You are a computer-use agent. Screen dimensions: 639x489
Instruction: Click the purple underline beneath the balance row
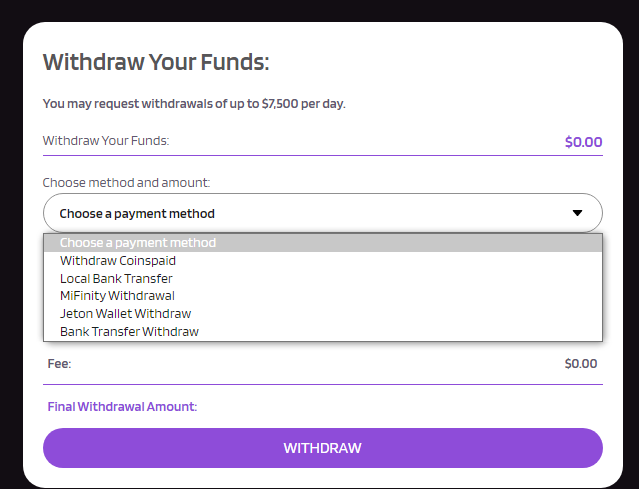(322, 155)
